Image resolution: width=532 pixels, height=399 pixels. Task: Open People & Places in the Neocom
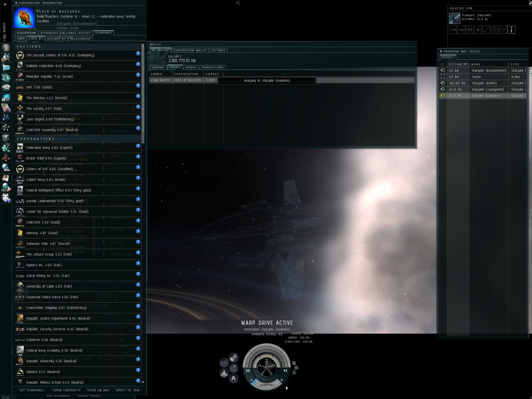click(6, 58)
